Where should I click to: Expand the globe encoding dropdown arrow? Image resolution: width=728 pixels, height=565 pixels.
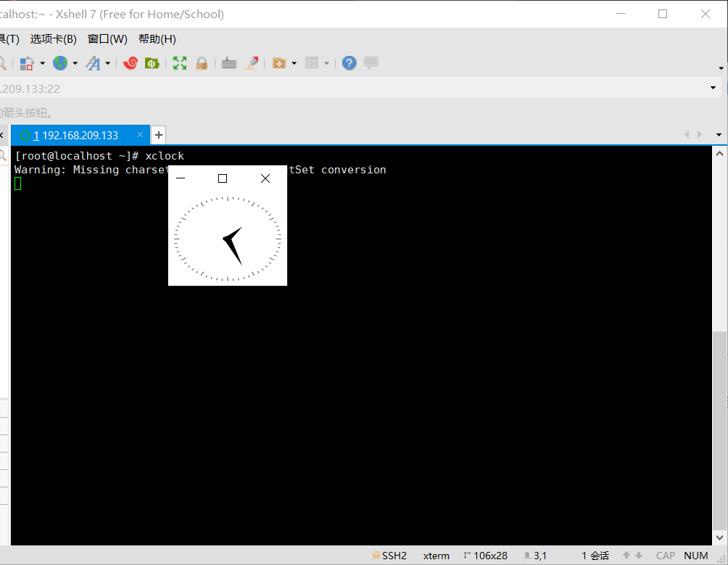[75, 63]
